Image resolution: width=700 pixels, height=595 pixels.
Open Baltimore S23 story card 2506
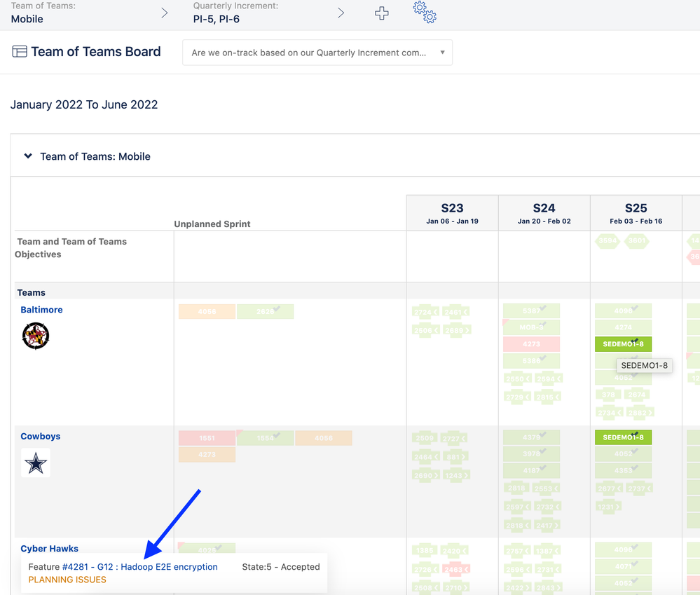tap(425, 330)
